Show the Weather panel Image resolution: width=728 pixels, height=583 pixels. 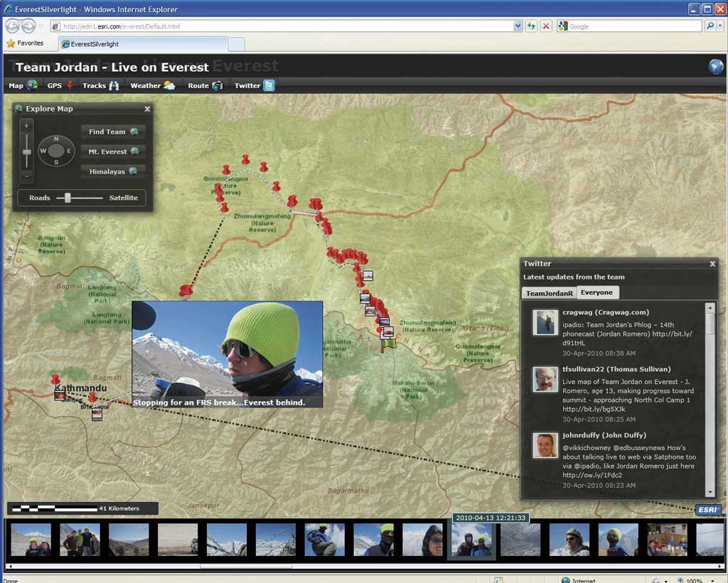pos(152,86)
